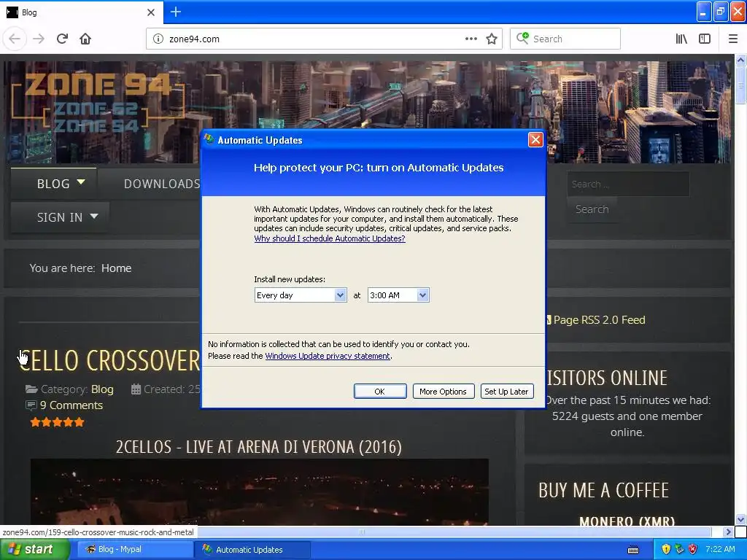
Task: Click the Windows Security shield tray icon
Action: click(x=666, y=550)
